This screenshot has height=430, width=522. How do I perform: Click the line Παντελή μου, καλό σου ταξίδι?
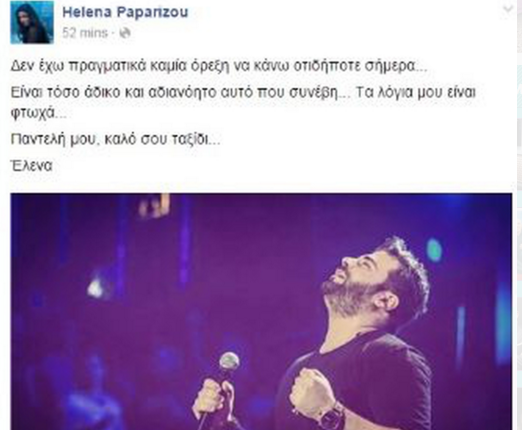point(115,139)
